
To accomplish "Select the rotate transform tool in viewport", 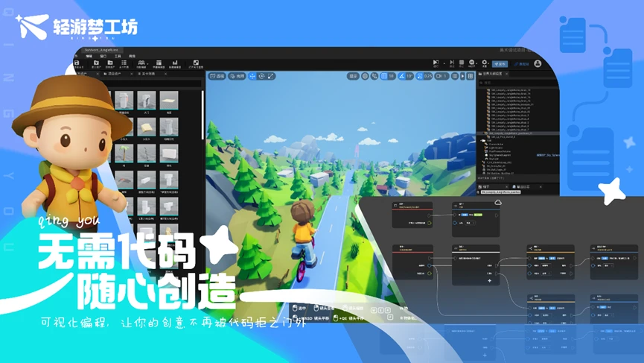I will pyautogui.click(x=261, y=76).
